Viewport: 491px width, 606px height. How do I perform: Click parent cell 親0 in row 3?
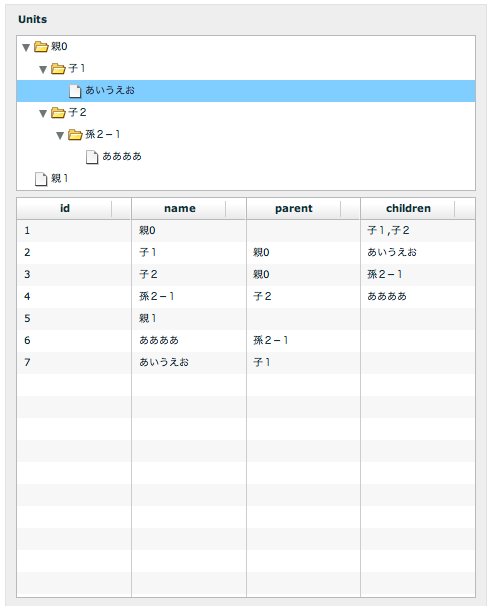point(303,275)
